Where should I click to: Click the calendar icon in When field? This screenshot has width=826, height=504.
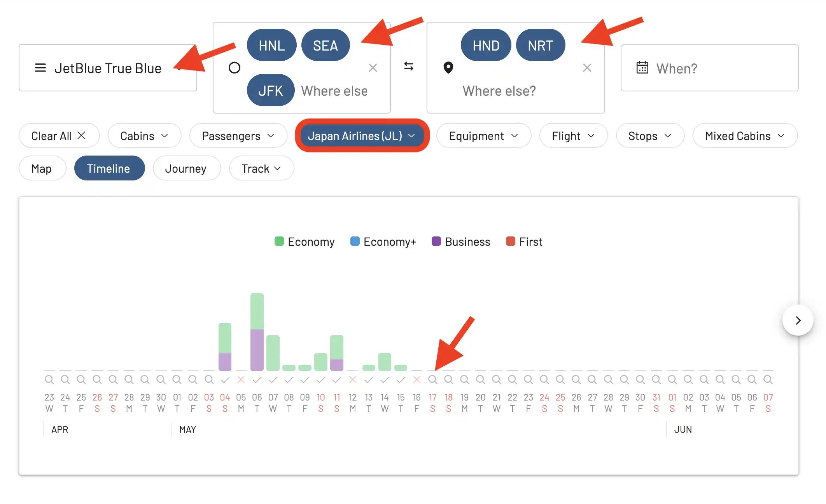[x=642, y=68]
